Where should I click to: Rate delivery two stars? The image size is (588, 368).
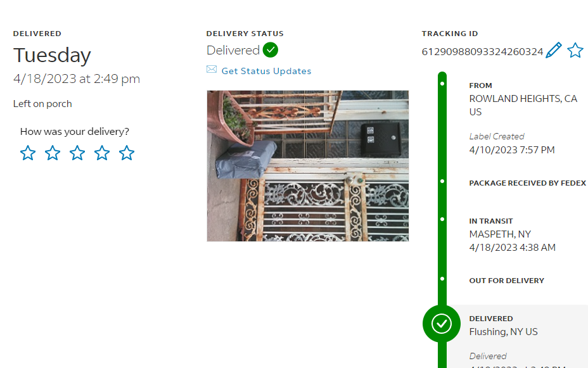click(x=53, y=153)
